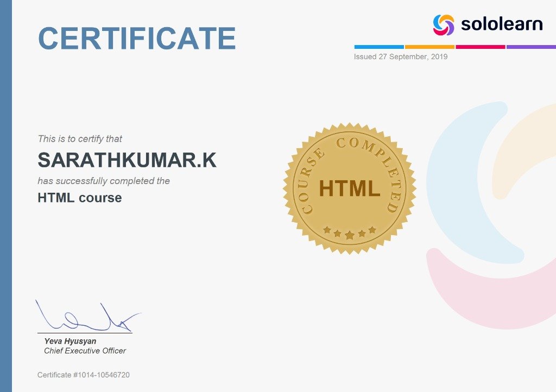Click the pink segment of the color bar
Viewport: 556px width, 392px height.
tap(480, 47)
